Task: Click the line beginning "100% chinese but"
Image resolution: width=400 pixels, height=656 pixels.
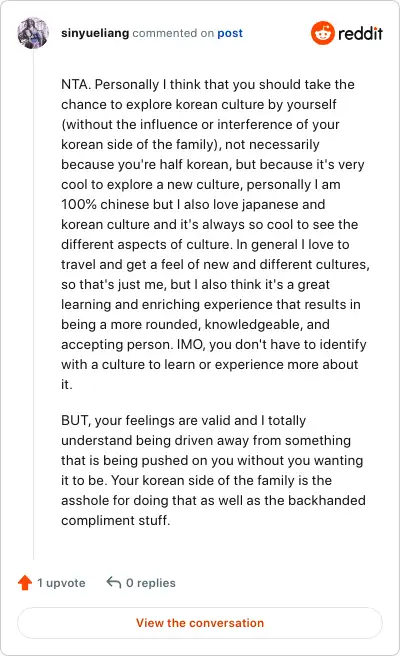Action: point(193,205)
